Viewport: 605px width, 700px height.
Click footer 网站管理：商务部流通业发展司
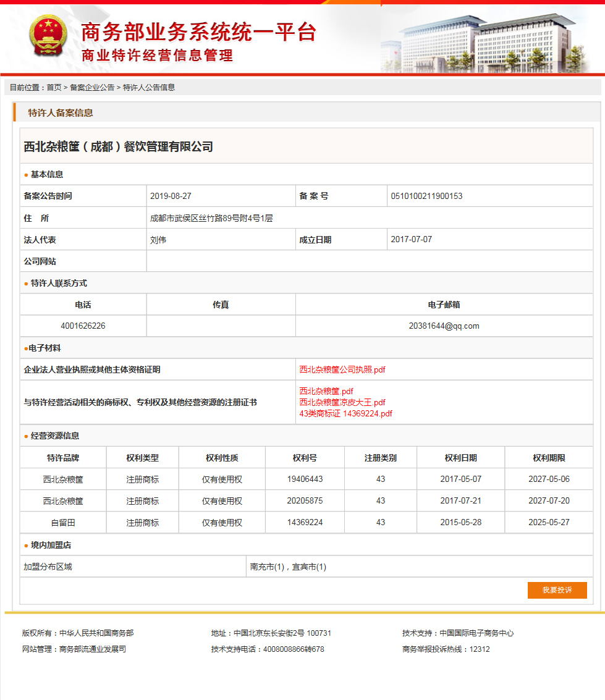pyautogui.click(x=74, y=649)
